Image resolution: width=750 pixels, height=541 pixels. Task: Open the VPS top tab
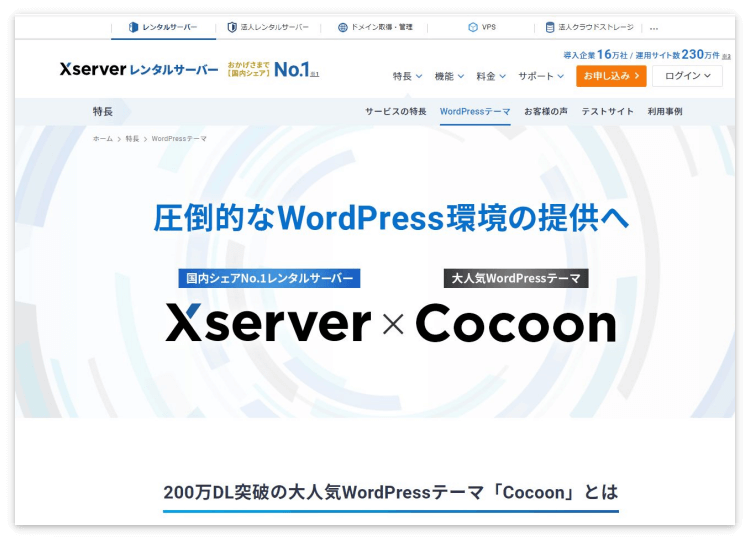pos(482,27)
